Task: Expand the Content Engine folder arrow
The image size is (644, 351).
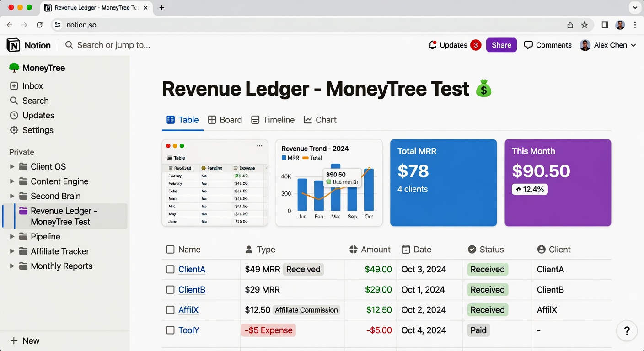Action: [12, 181]
